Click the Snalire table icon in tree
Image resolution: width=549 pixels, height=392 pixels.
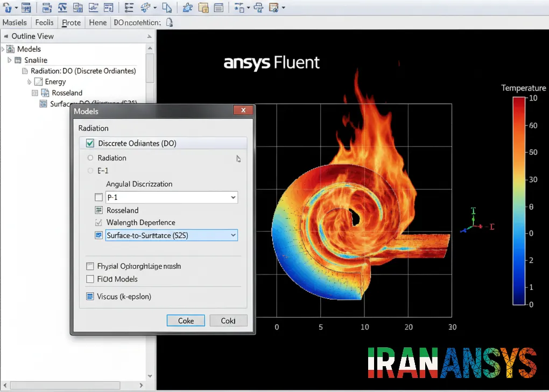[18, 60]
